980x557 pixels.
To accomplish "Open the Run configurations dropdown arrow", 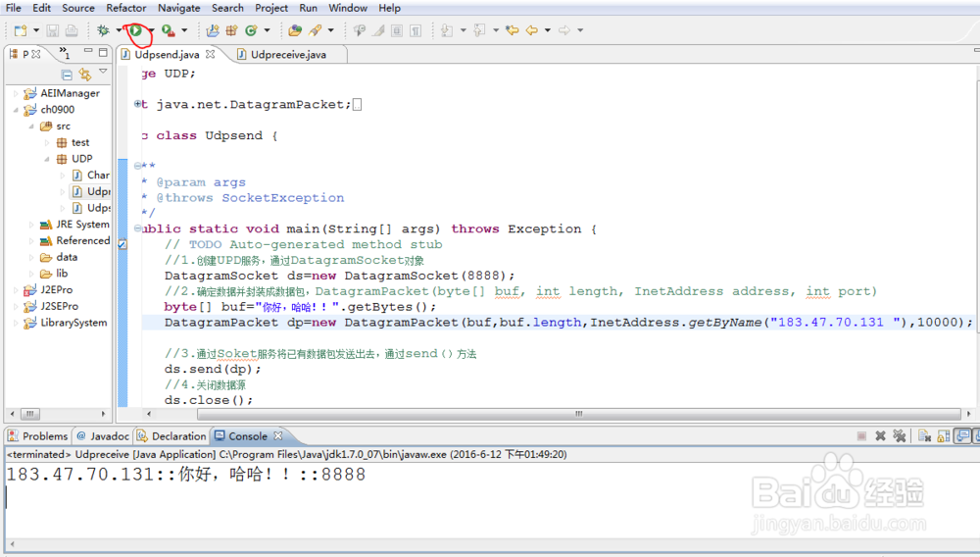I will pyautogui.click(x=151, y=30).
